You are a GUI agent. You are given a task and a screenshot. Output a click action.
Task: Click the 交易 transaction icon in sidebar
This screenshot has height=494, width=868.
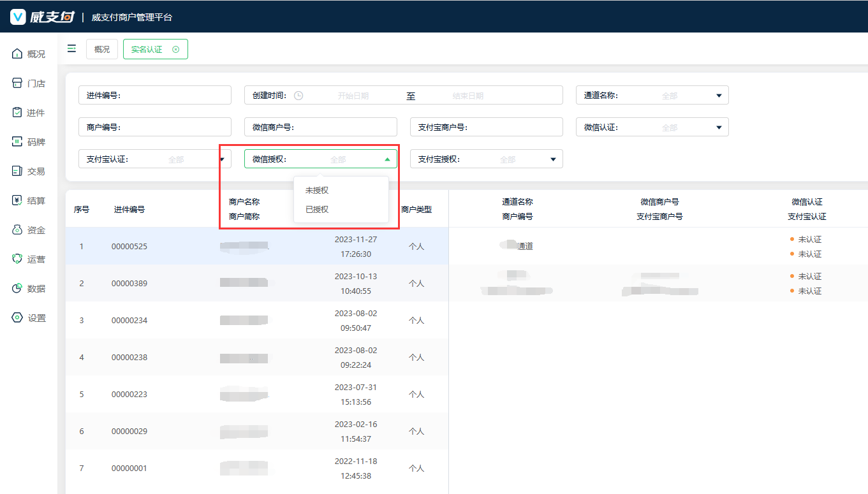[x=17, y=171]
